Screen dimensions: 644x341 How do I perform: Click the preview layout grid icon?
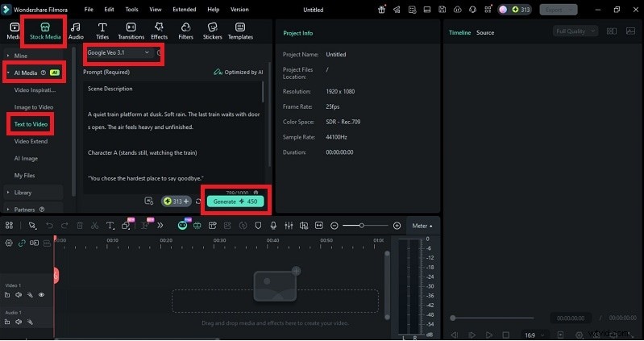(612, 31)
